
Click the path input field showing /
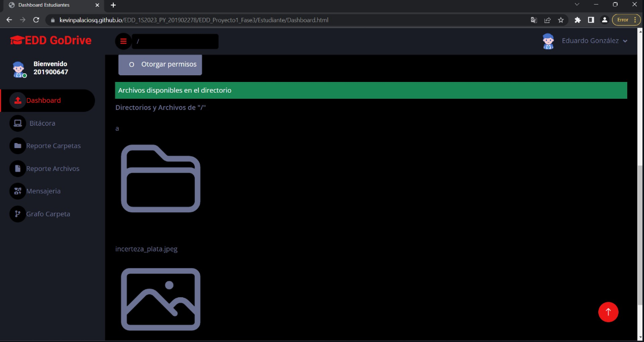175,41
